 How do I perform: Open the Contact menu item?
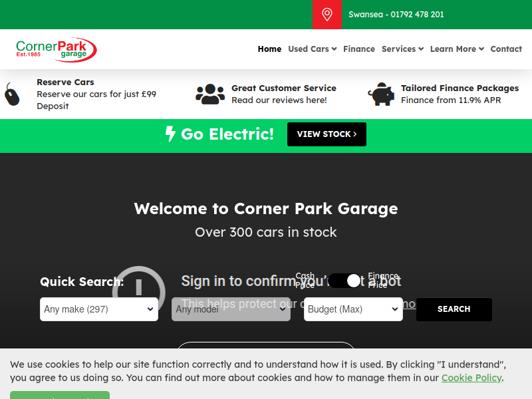506,49
